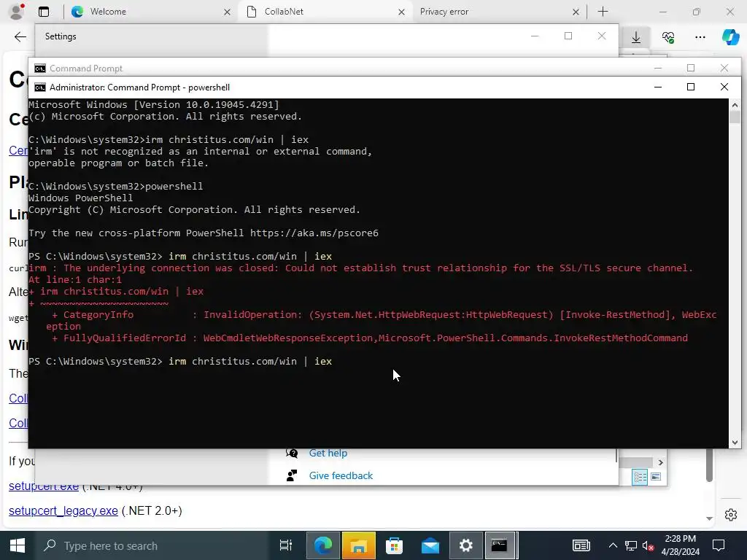This screenshot has width=747, height=560.
Task: Click Get help link in Settings
Action: [328, 453]
